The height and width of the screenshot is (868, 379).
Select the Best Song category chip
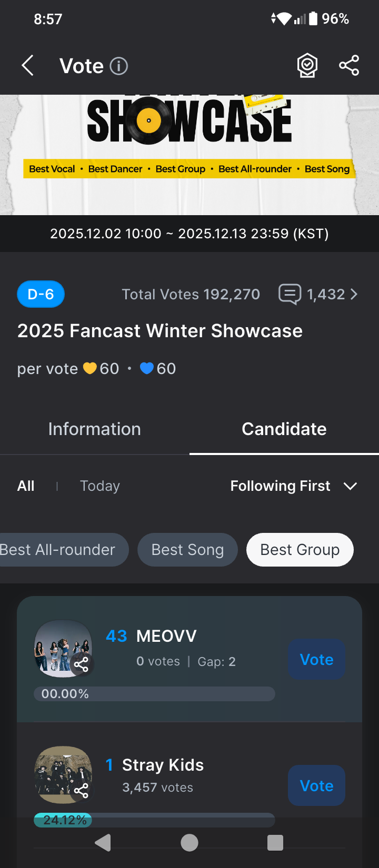click(187, 550)
